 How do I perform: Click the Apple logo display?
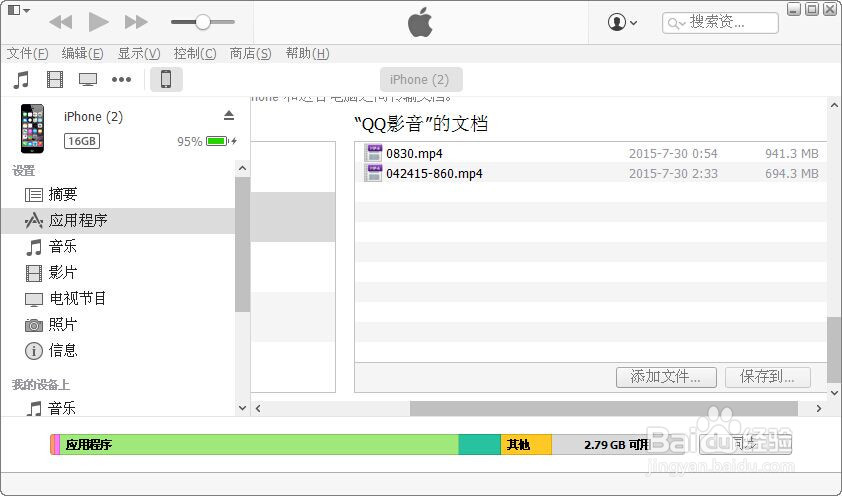point(420,23)
